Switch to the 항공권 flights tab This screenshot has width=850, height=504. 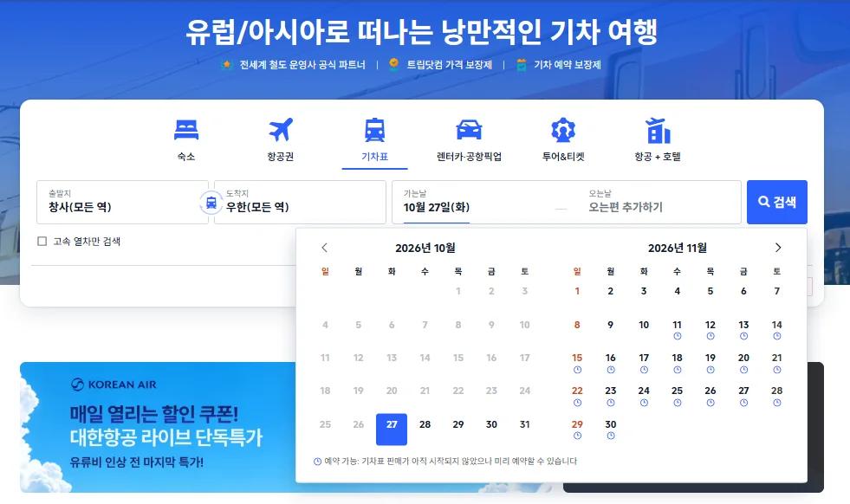pos(280,139)
